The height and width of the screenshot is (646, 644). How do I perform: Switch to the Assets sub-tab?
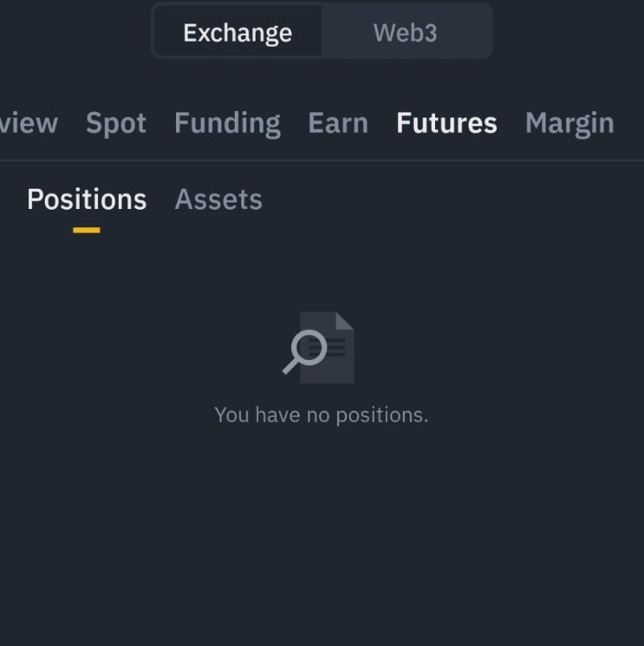click(218, 199)
